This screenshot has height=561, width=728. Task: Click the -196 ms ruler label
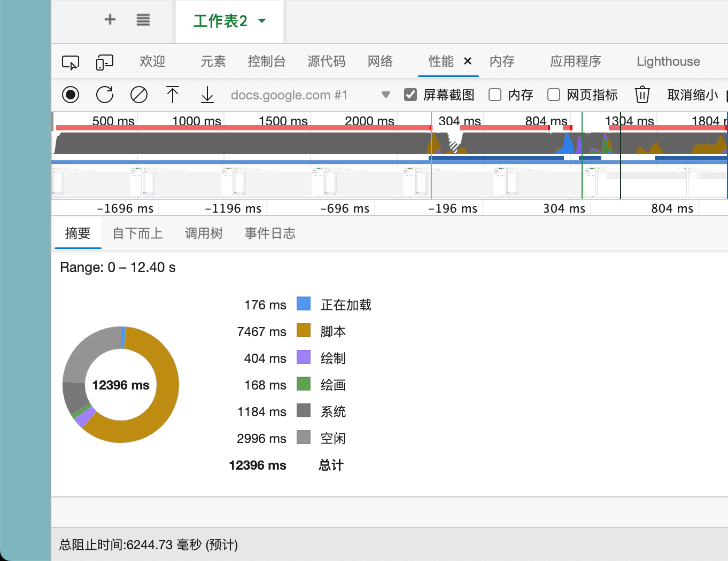point(453,208)
